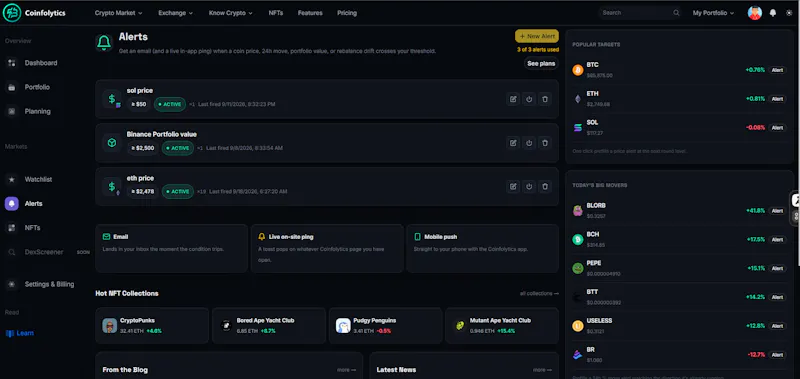Click the New Alert button
The width and height of the screenshot is (800, 379).
[537, 36]
